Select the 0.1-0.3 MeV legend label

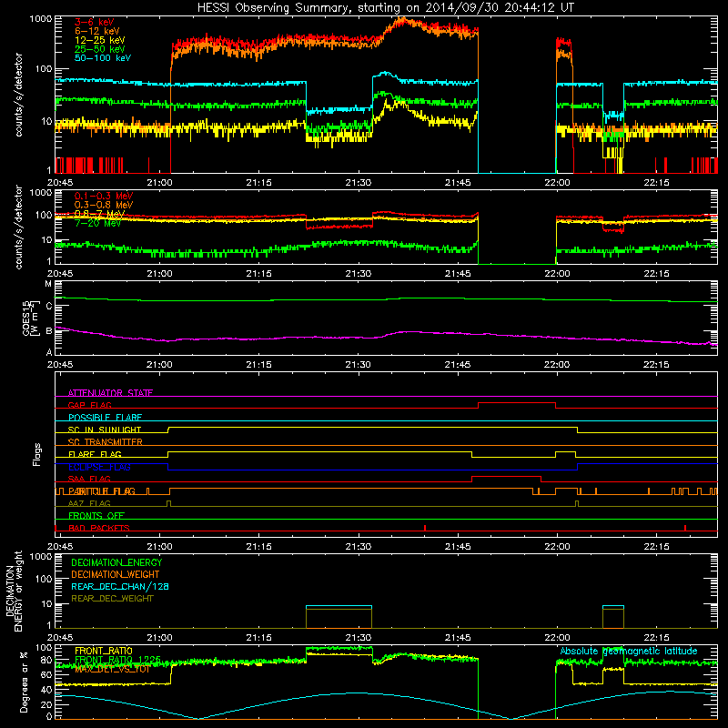[104, 196]
